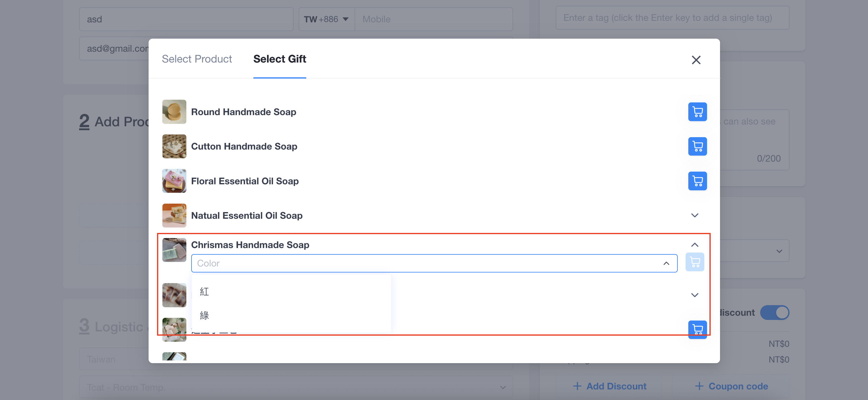Choose the 綠 color option
The width and height of the screenshot is (868, 400).
(291, 315)
